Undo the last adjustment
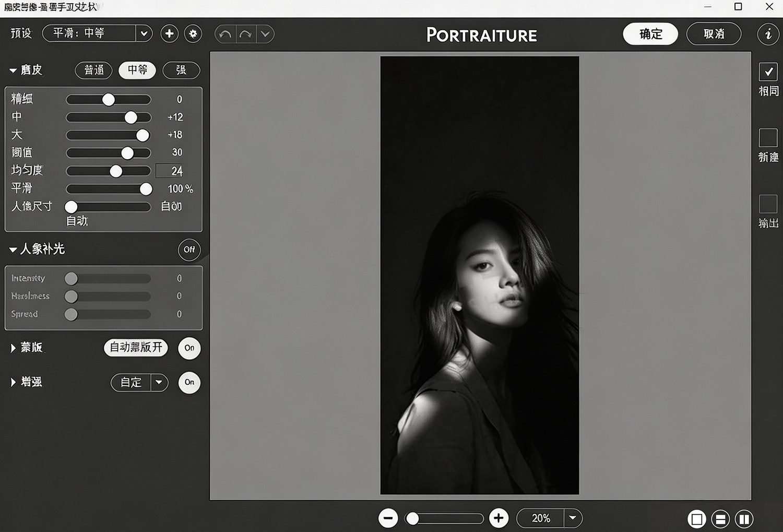This screenshot has width=783, height=532. pyautogui.click(x=225, y=34)
